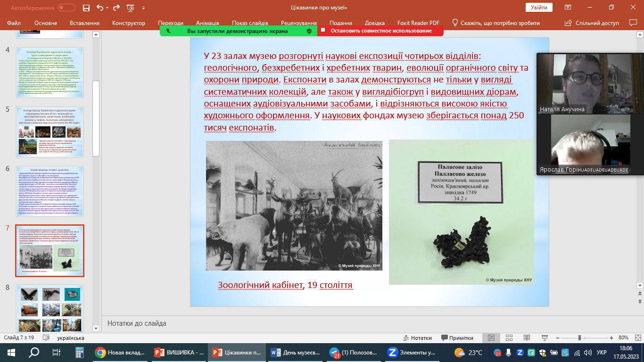This screenshot has height=362, width=644.
Task: Click Нотатки до слайда notes field
Action: pyautogui.click(x=137, y=323)
